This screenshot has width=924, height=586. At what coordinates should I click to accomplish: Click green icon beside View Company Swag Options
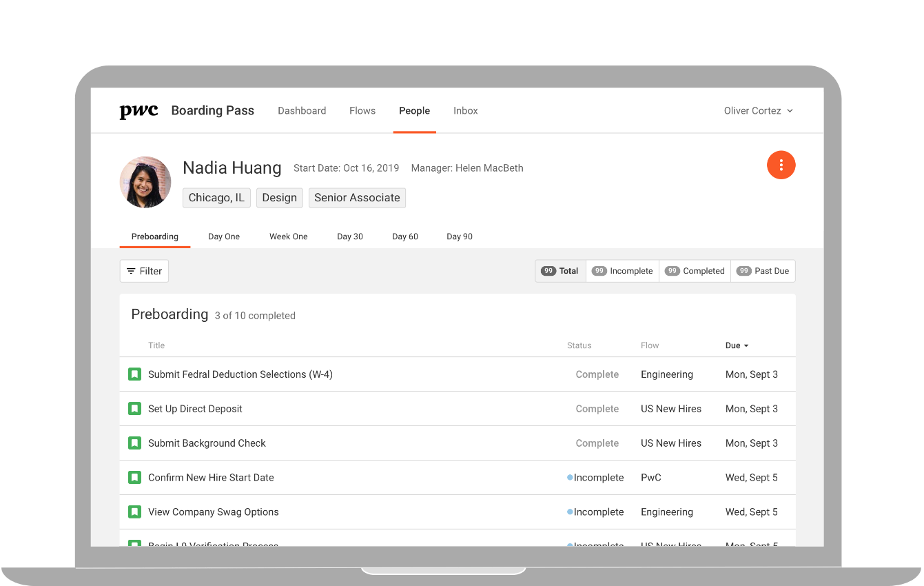tap(134, 512)
